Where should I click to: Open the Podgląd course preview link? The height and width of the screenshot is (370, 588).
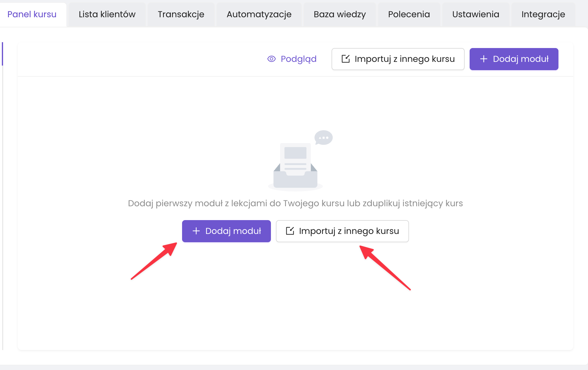click(x=298, y=59)
